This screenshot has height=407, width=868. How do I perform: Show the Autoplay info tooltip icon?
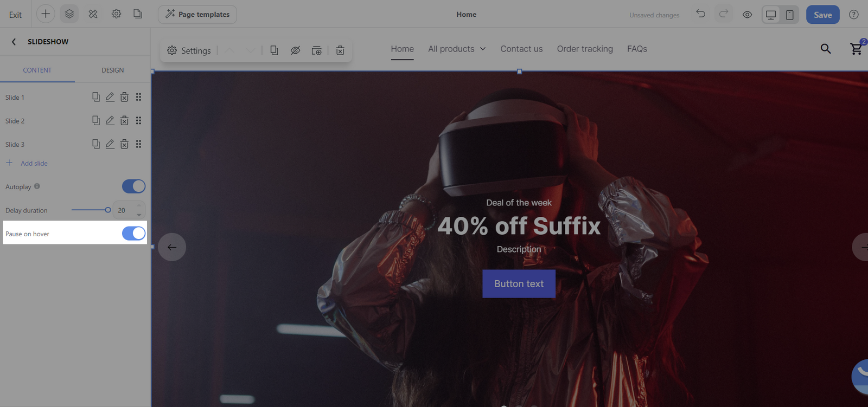pyautogui.click(x=37, y=186)
